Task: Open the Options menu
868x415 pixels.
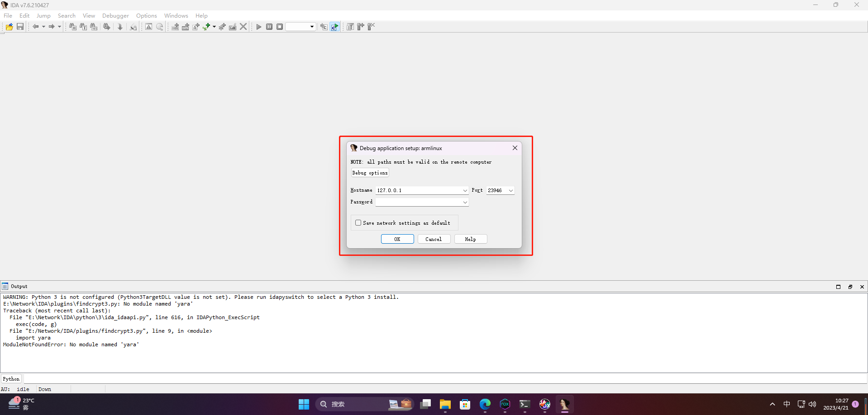Action: click(147, 15)
